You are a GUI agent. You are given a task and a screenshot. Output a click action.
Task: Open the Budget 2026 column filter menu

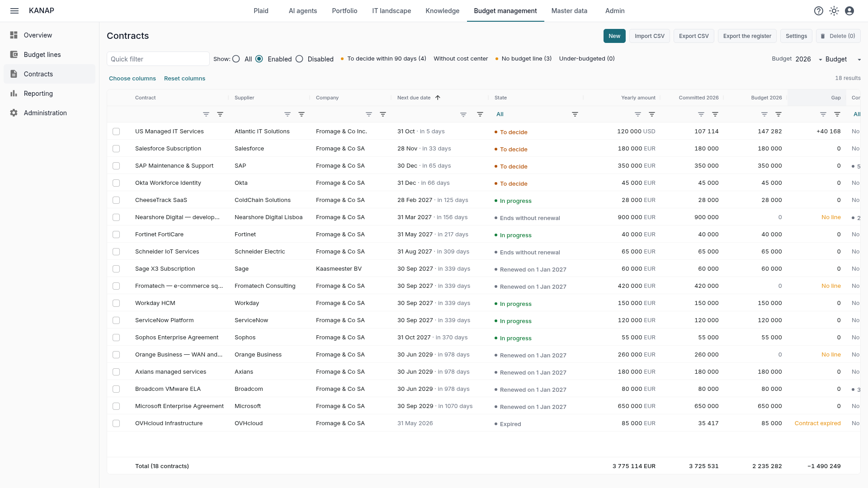pos(778,114)
